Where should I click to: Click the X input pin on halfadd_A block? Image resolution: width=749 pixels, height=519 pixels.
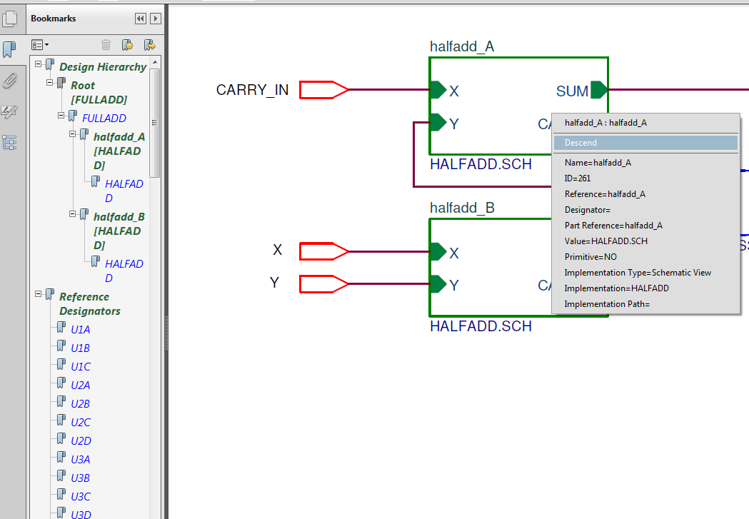tap(438, 90)
